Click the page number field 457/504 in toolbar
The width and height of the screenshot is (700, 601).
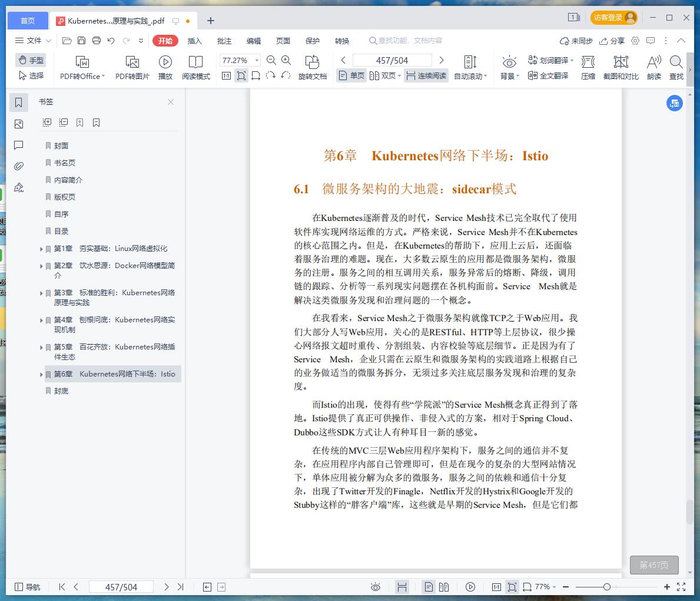(392, 60)
